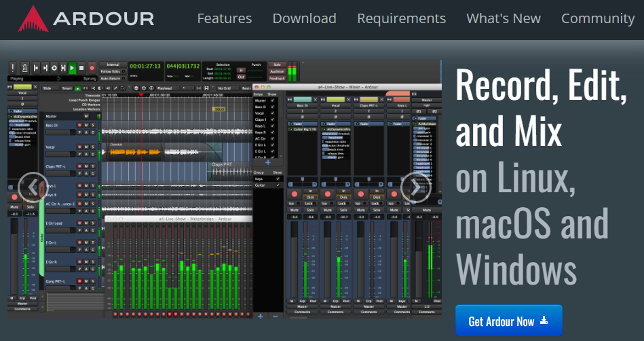The height and width of the screenshot is (341, 644).
Task: Click the green Play transport button
Action: tap(73, 68)
